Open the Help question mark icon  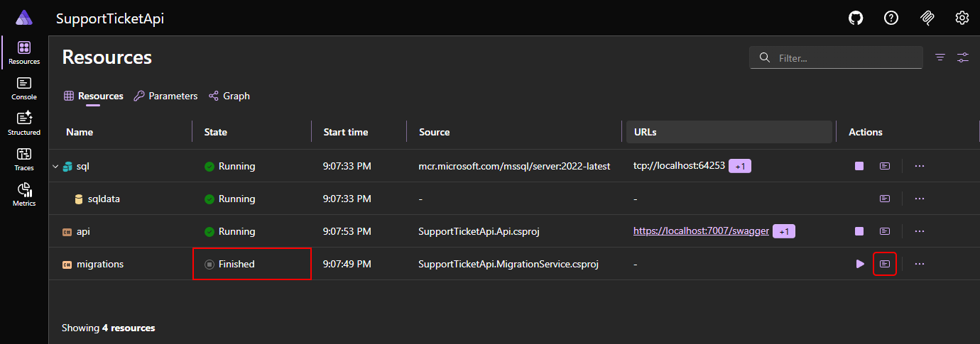click(x=891, y=18)
